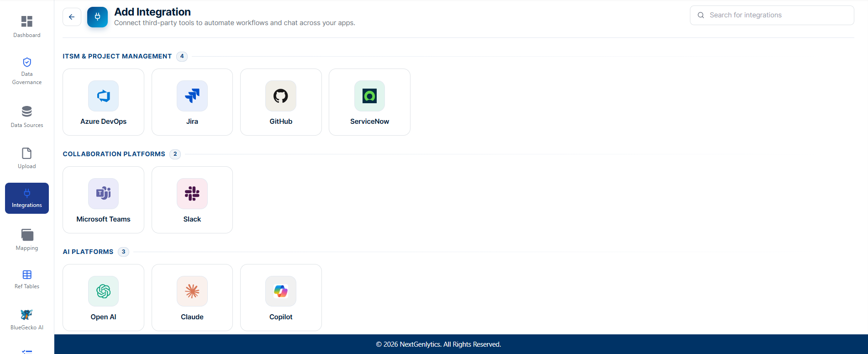Image resolution: width=868 pixels, height=354 pixels.
Task: Click the Claude starburst icon
Action: pyautogui.click(x=192, y=291)
